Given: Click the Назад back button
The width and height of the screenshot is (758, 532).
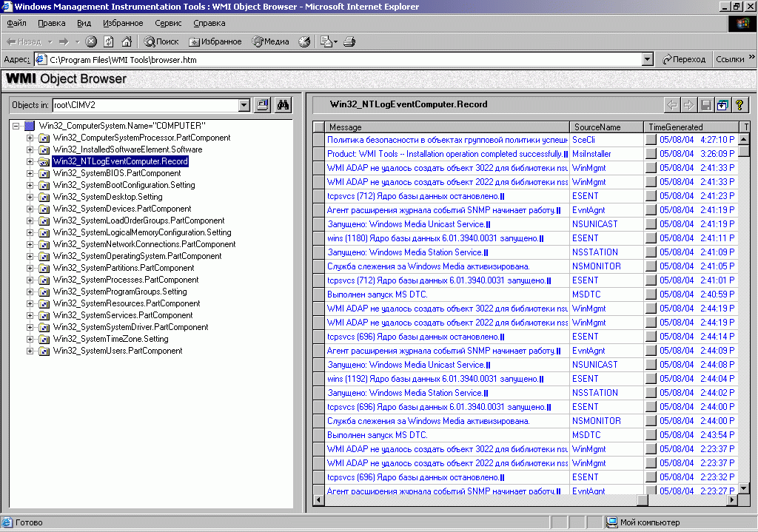Looking at the screenshot, I should pyautogui.click(x=24, y=41).
